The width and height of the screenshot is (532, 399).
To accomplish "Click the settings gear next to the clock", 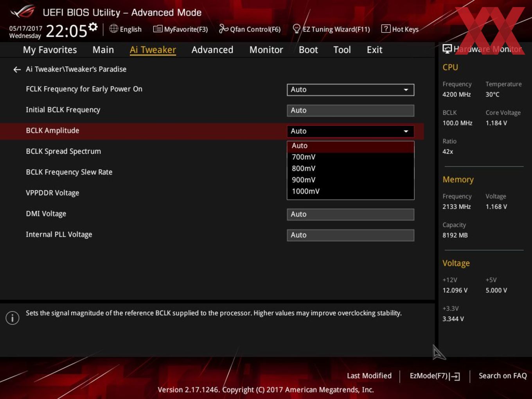I will (x=93, y=27).
